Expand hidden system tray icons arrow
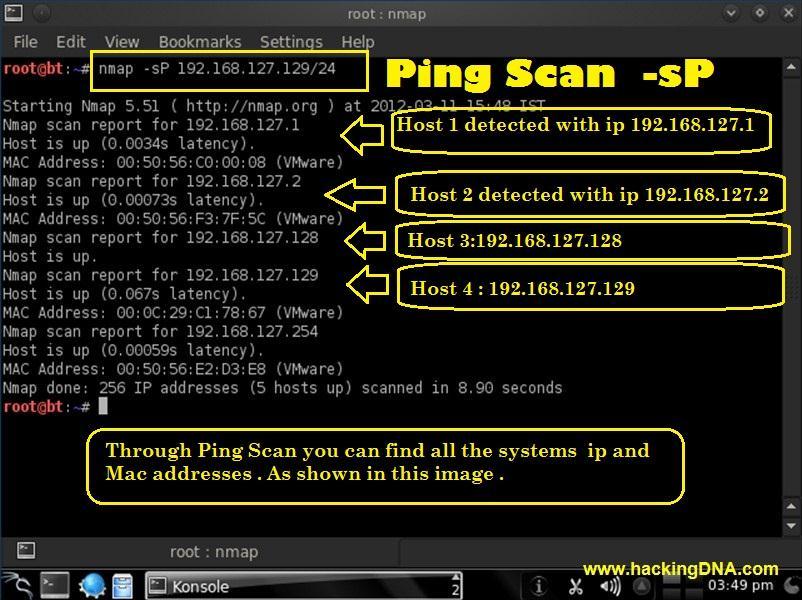This screenshot has height=600, width=802. (x=641, y=586)
